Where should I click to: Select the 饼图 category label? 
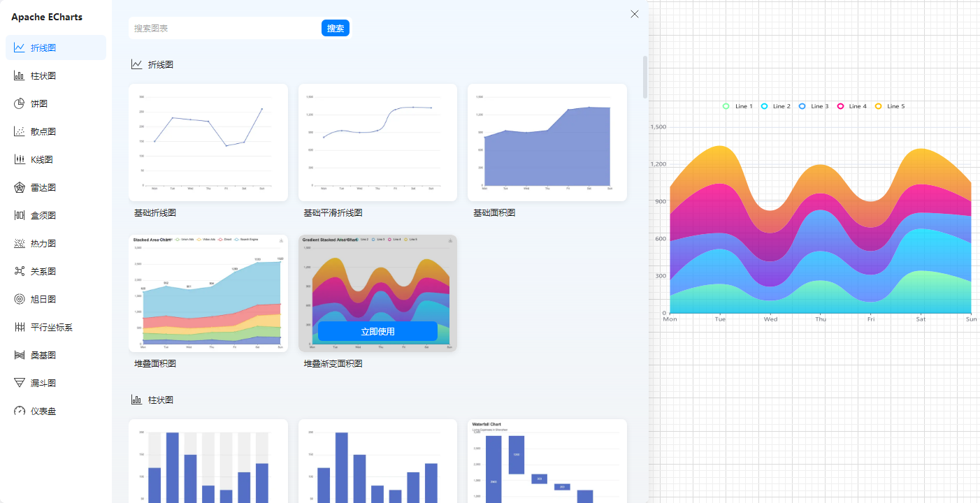[39, 103]
